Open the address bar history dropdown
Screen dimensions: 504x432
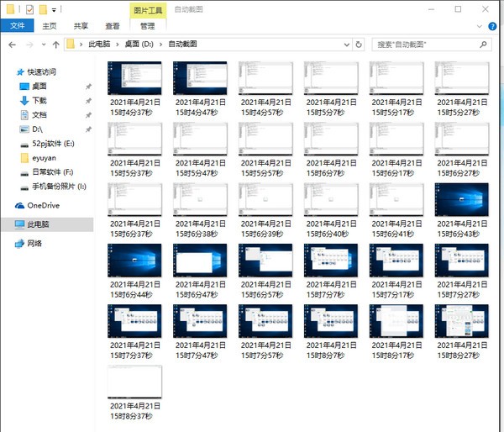click(344, 44)
